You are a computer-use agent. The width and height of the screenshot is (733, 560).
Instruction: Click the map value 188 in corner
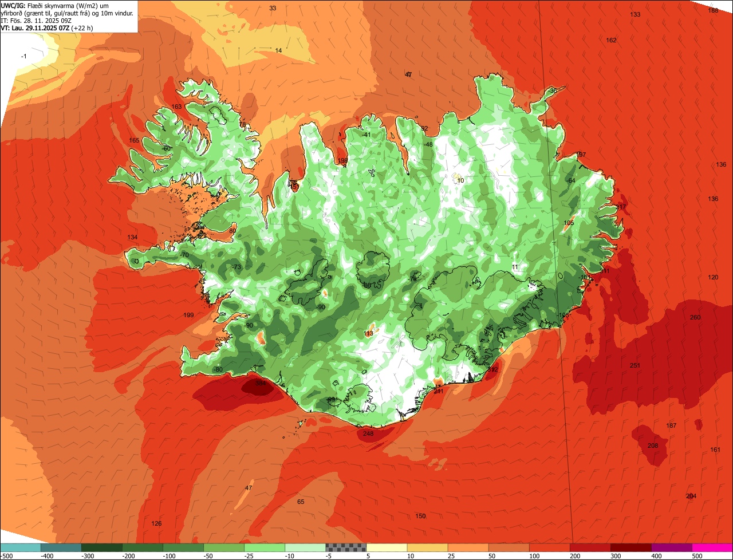(x=713, y=10)
